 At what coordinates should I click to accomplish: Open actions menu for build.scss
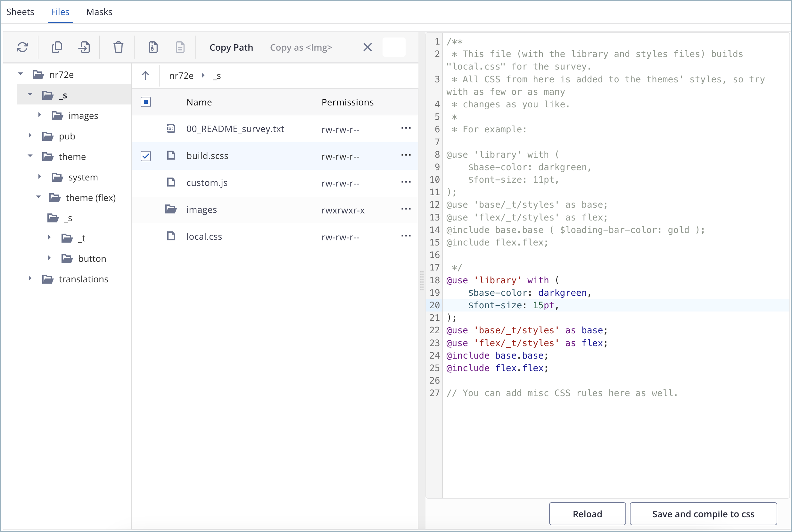click(x=406, y=155)
